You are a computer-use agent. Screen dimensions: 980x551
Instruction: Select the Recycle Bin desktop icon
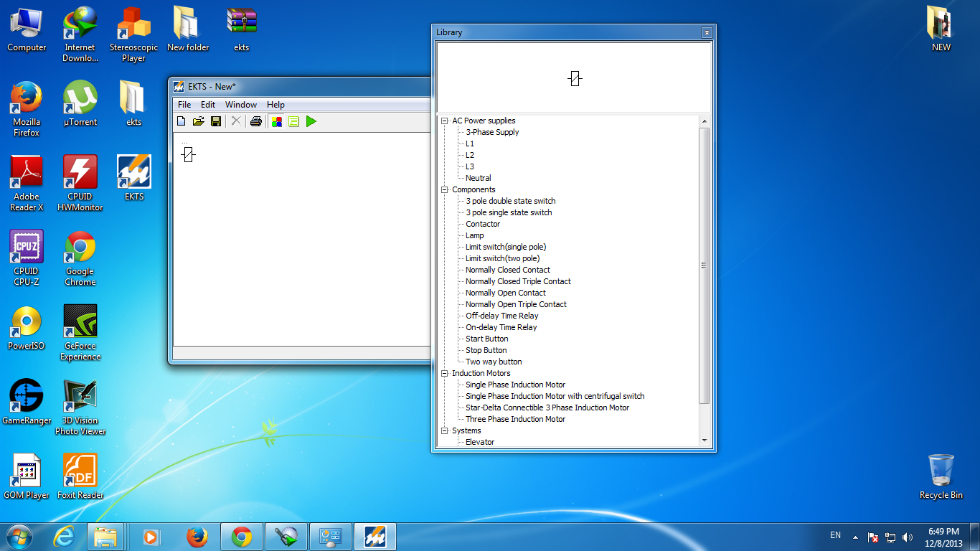tap(941, 476)
